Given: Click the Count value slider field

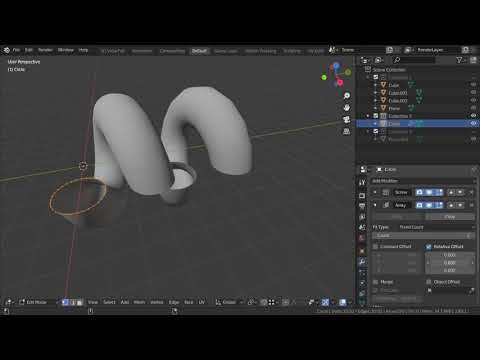Looking at the screenshot, I should (x=423, y=236).
